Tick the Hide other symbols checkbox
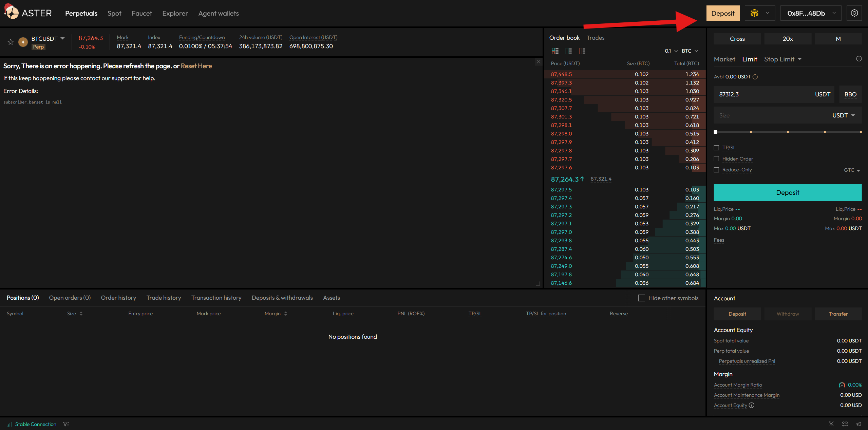 click(641, 298)
